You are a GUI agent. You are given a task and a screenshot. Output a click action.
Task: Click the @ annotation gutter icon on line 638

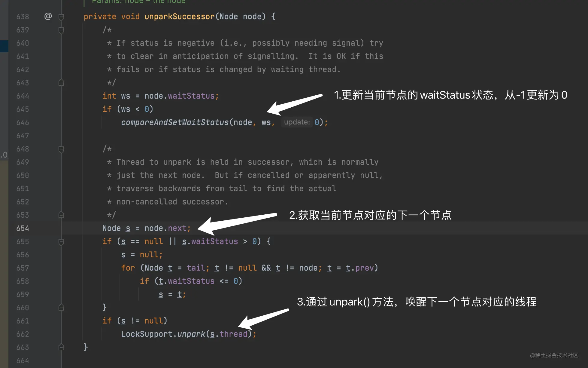(48, 16)
